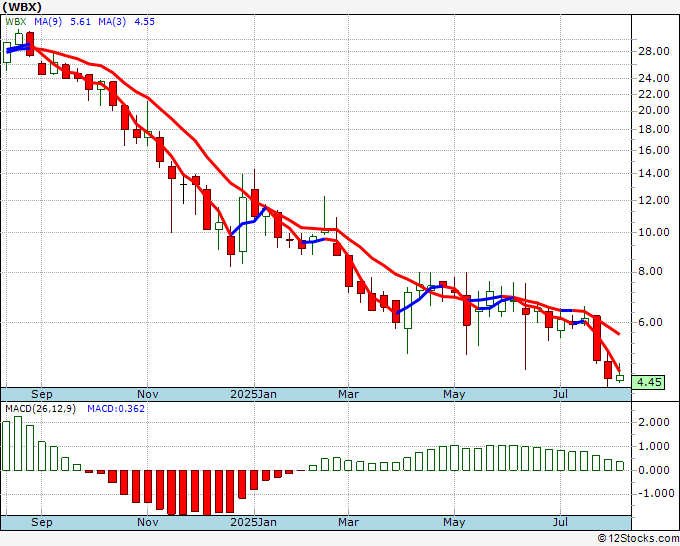
Task: Click the MA(9) indicator label
Action: pos(48,22)
